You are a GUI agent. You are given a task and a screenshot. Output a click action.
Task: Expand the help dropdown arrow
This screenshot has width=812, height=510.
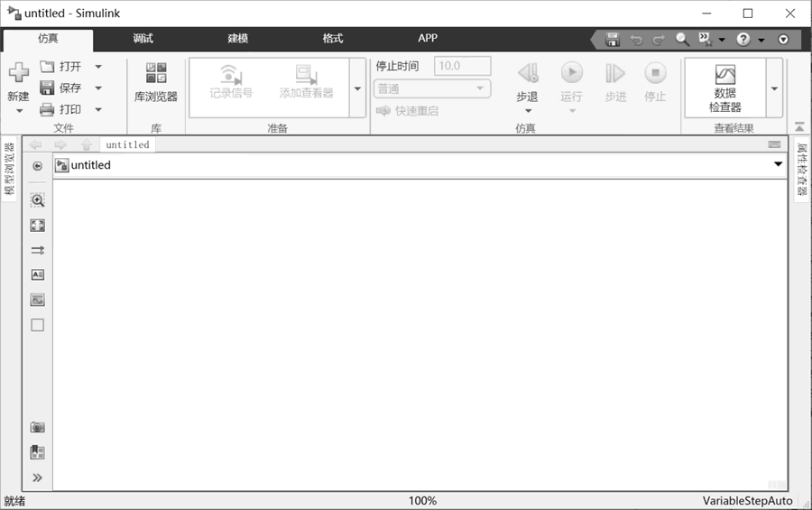click(x=761, y=40)
